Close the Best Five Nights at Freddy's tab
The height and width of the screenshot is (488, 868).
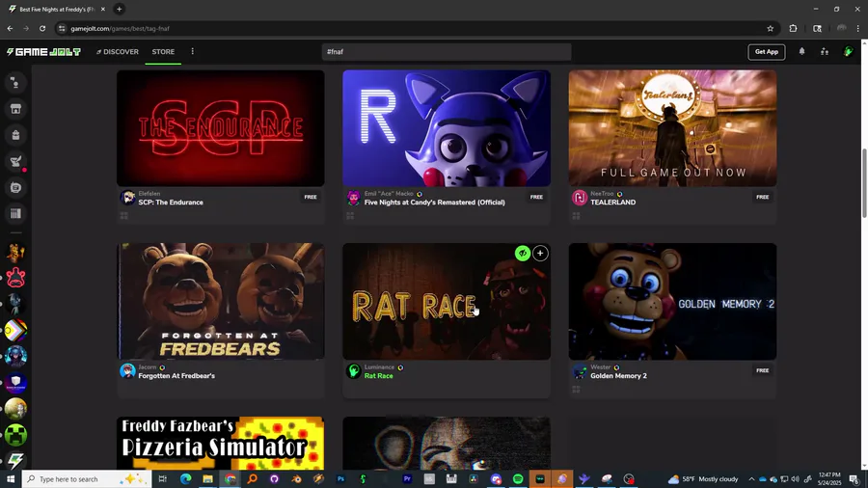[103, 10]
